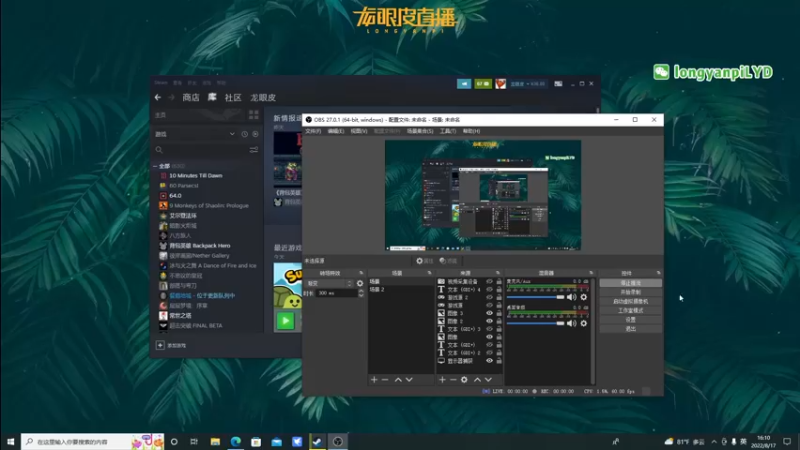800x450 pixels.
Task: Lock the display capture source
Action: click(x=499, y=361)
